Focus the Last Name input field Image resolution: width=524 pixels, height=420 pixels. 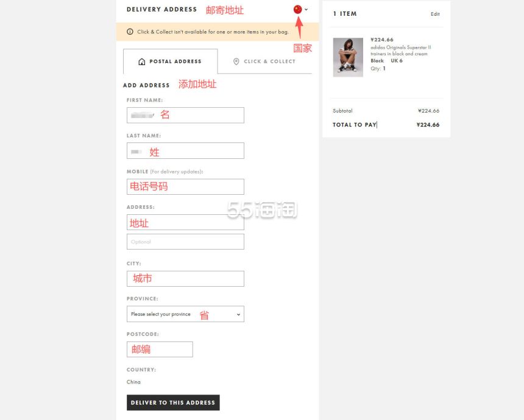point(185,150)
